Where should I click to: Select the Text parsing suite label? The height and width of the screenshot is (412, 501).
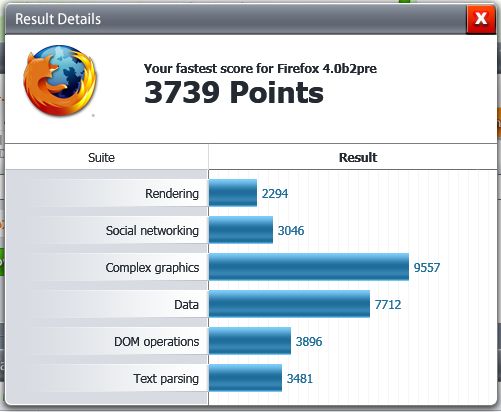click(x=166, y=379)
